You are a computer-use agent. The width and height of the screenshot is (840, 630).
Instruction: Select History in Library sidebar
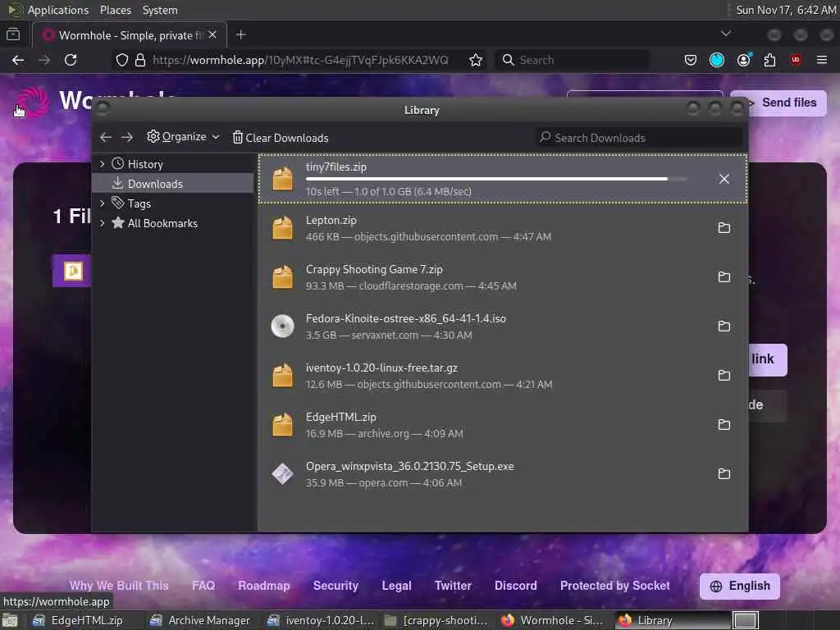[x=172, y=164]
